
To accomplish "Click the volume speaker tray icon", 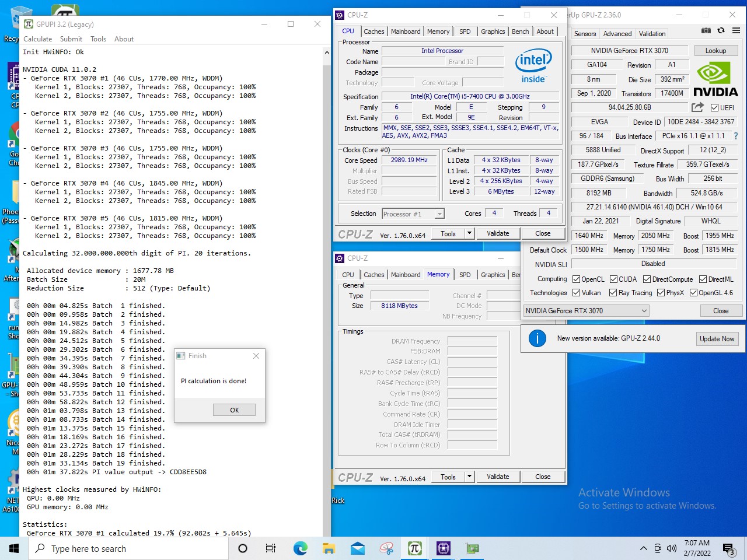I will 672,548.
